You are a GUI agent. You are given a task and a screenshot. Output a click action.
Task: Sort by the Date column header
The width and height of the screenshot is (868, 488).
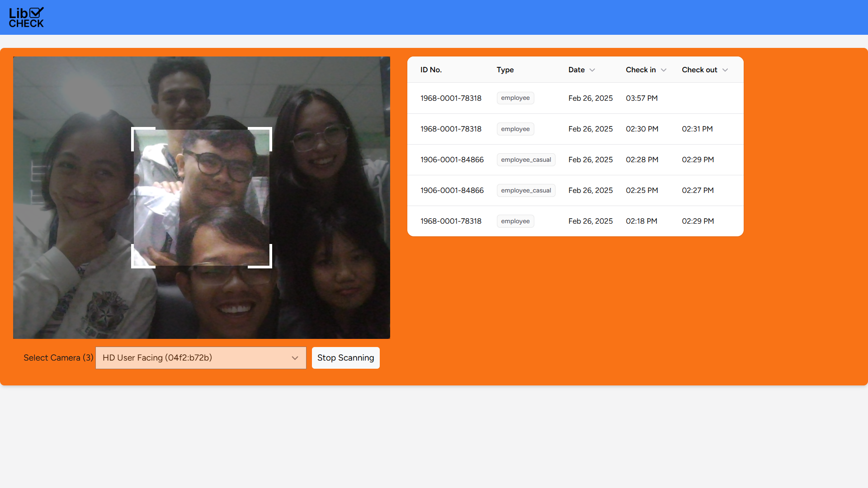[x=576, y=70]
